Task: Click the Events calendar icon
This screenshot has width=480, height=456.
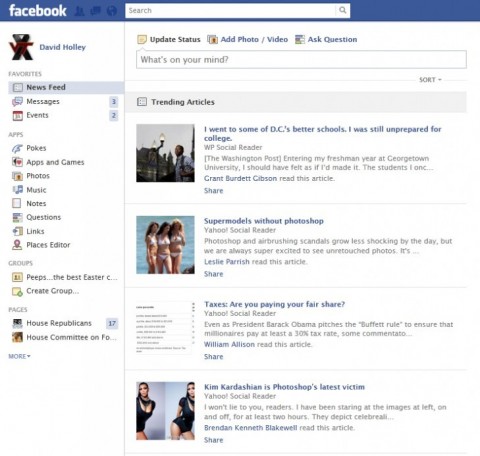Action: click(17, 115)
